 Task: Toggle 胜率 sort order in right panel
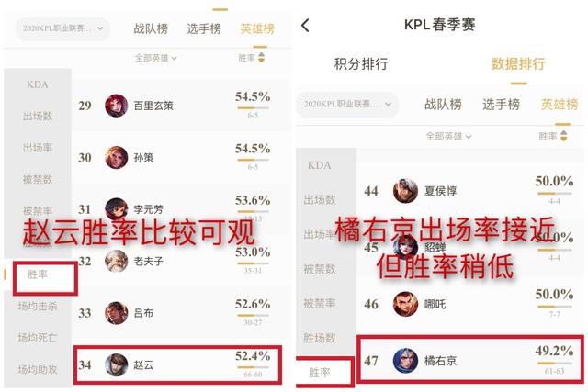click(x=563, y=136)
